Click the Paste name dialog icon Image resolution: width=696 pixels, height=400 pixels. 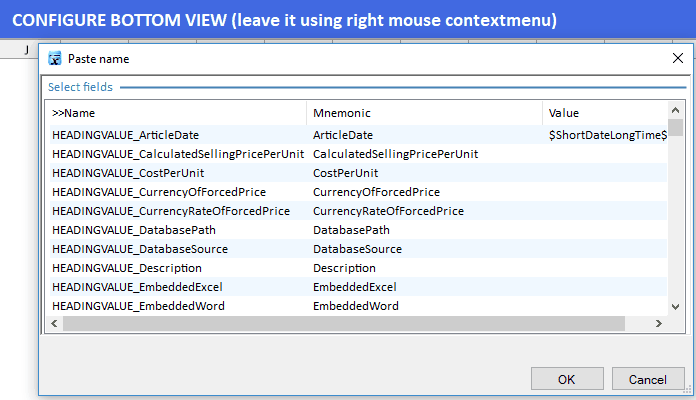tap(55, 59)
